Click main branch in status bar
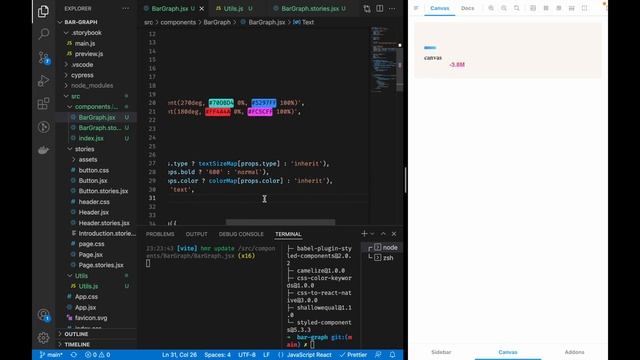The image size is (640, 360). pos(51,355)
